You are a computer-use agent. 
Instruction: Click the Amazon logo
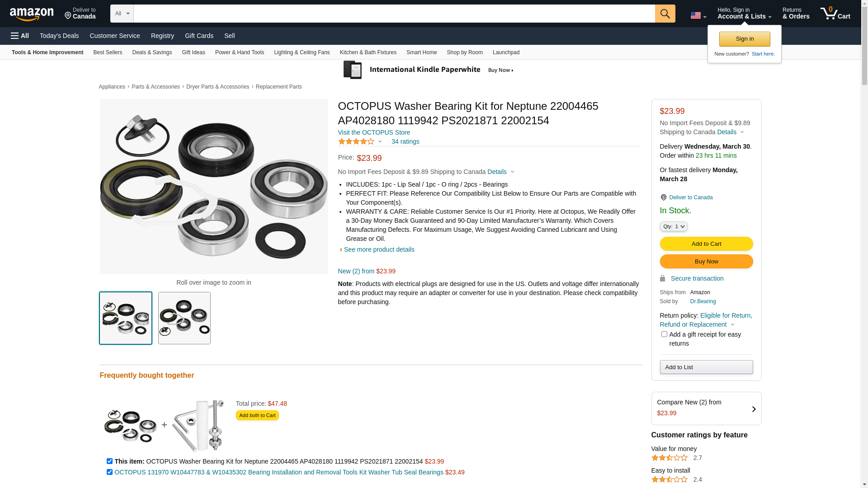click(x=32, y=14)
